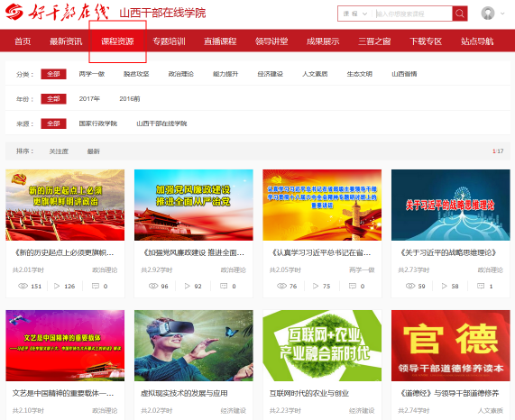Filter category by 脱贫攻坚
This screenshot has width=515, height=420.
click(x=136, y=74)
